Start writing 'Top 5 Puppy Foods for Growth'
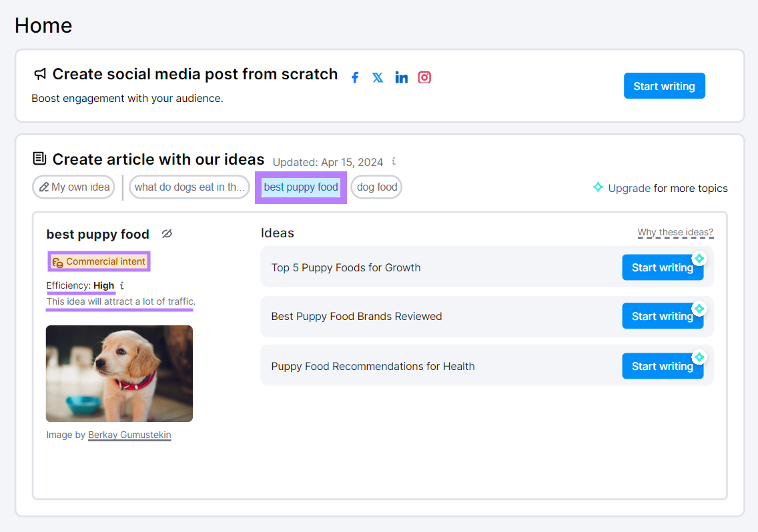 662,268
